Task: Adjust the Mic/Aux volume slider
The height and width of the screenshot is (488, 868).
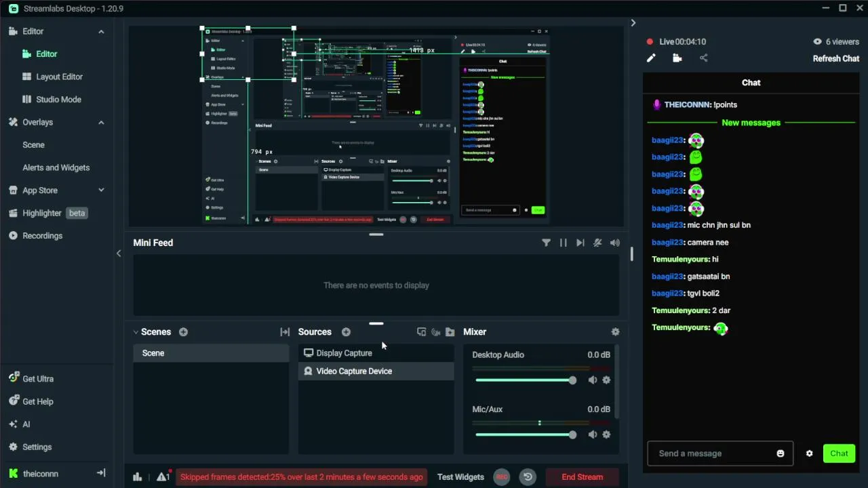Action: (x=526, y=434)
